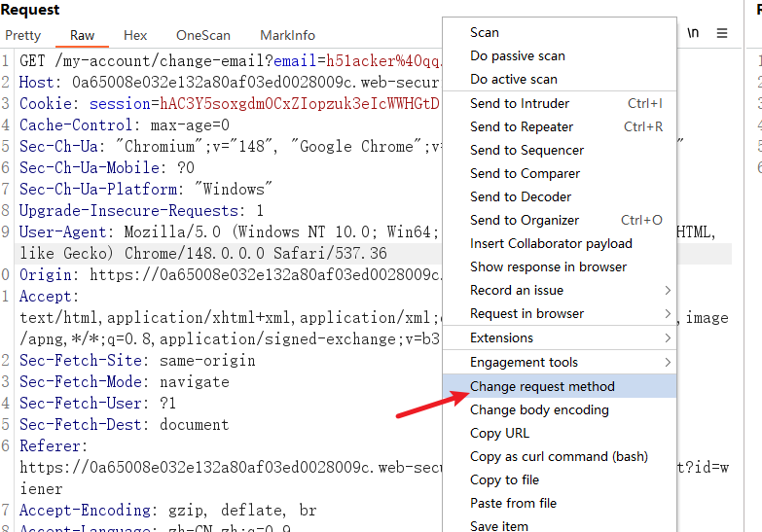
Task: Click the Host header line
Action: 230,82
